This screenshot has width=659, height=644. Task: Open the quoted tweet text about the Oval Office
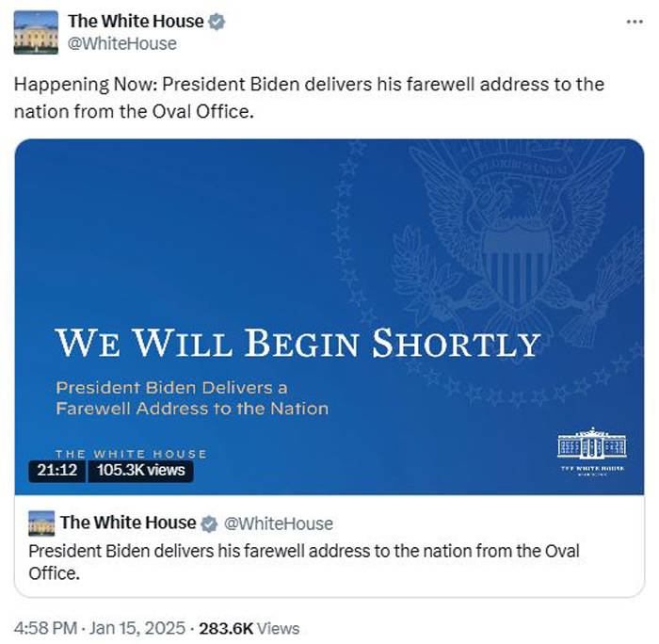304,560
